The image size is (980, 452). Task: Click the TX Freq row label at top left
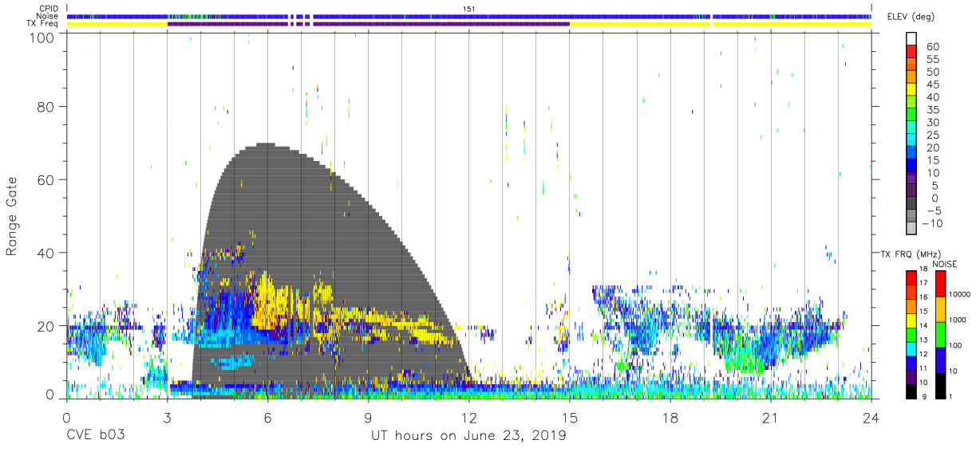[x=42, y=24]
